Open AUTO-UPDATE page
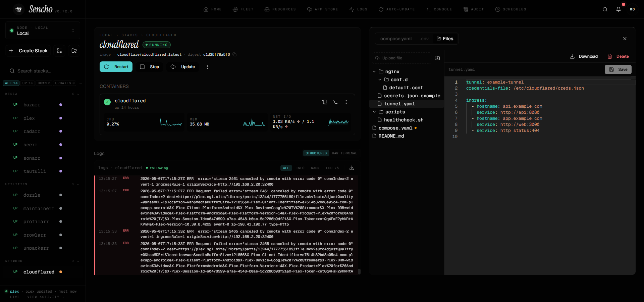The height and width of the screenshot is (302, 644). (x=397, y=9)
